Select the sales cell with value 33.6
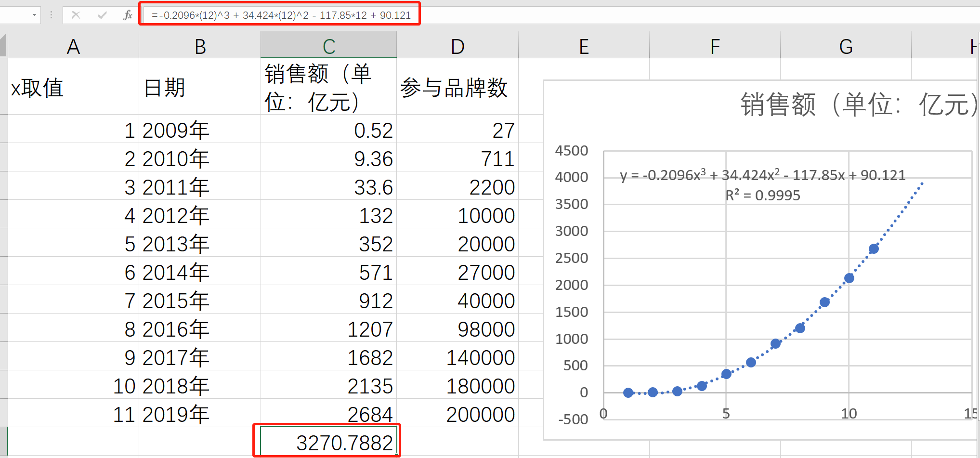The width and height of the screenshot is (980, 458). coord(328,186)
